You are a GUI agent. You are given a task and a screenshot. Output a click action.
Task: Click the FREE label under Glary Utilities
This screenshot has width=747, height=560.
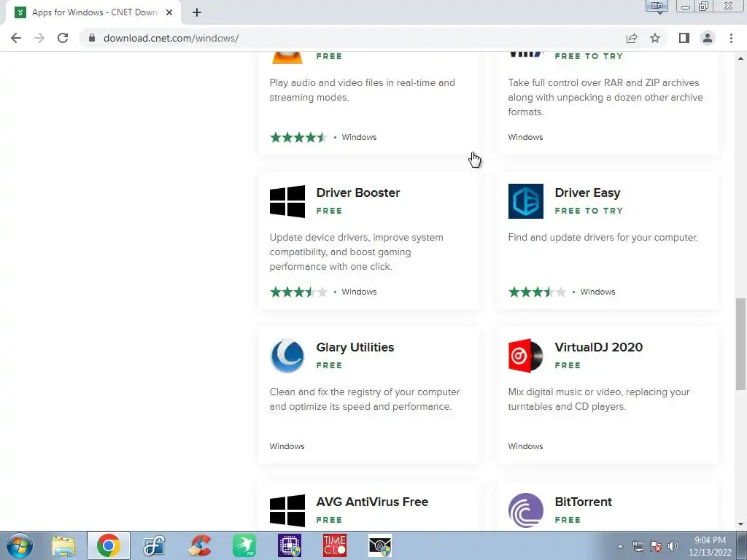pos(329,366)
